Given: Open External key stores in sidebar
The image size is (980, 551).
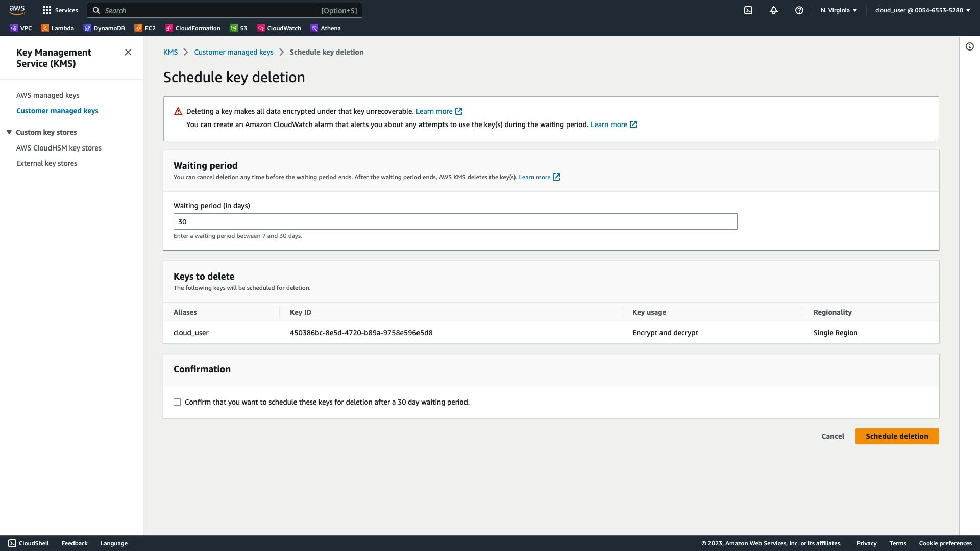Looking at the screenshot, I should (46, 163).
